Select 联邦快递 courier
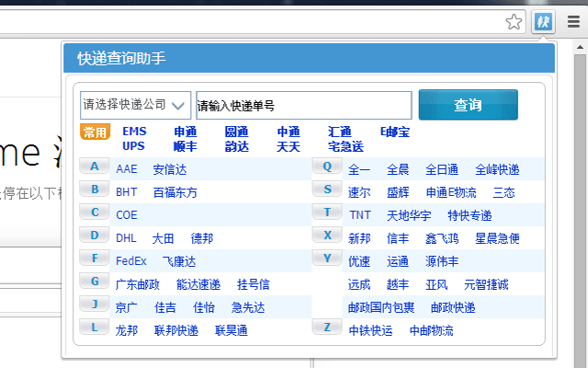The image size is (588, 368). pyautogui.click(x=175, y=330)
